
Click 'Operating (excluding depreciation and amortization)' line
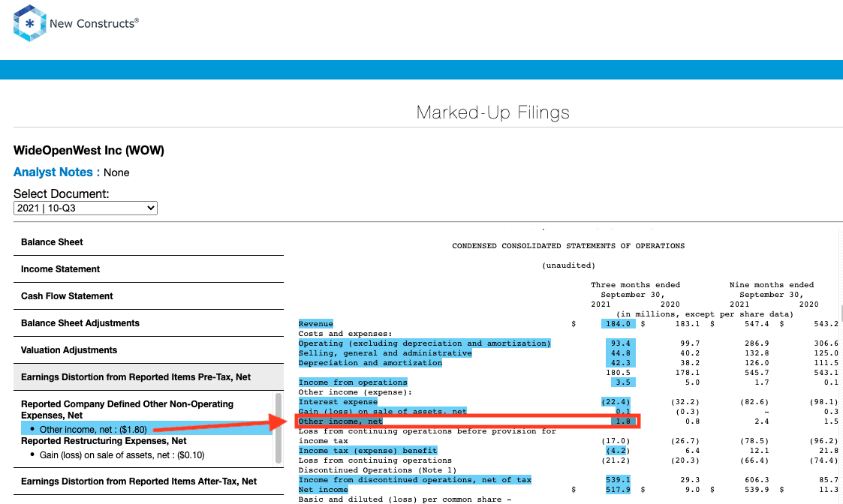(x=425, y=343)
